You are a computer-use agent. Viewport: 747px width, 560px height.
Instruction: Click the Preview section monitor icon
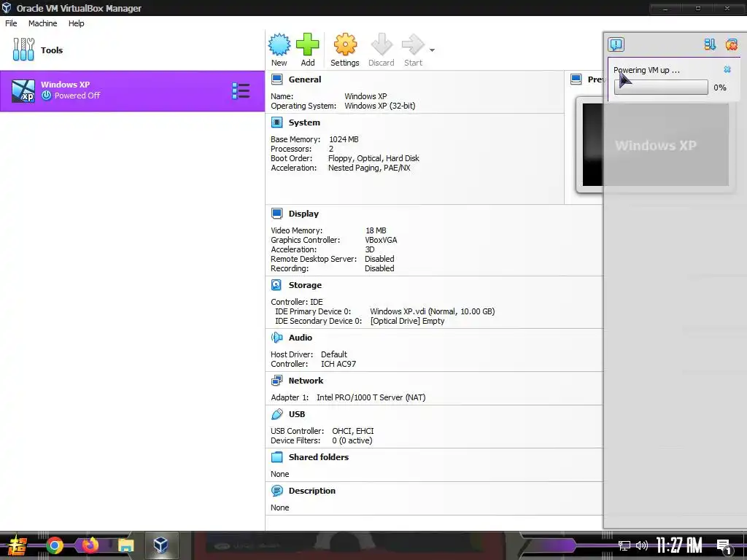point(576,79)
